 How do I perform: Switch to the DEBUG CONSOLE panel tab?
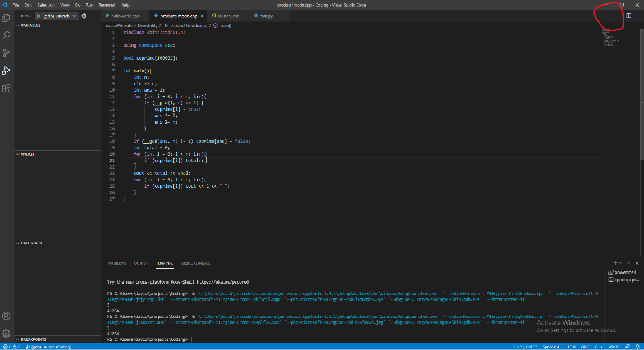pos(195,263)
